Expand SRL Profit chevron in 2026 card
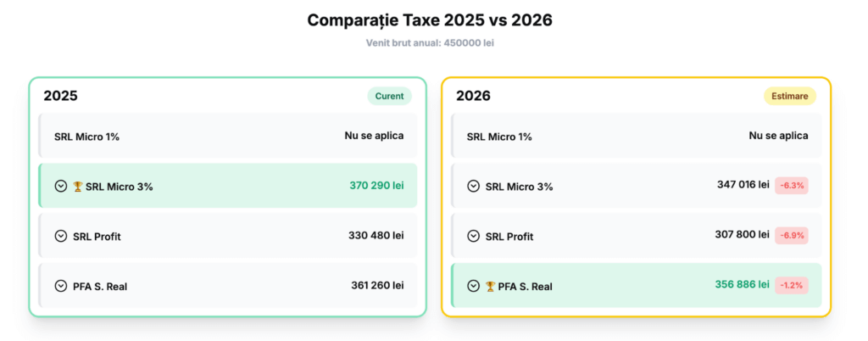 coord(473,236)
